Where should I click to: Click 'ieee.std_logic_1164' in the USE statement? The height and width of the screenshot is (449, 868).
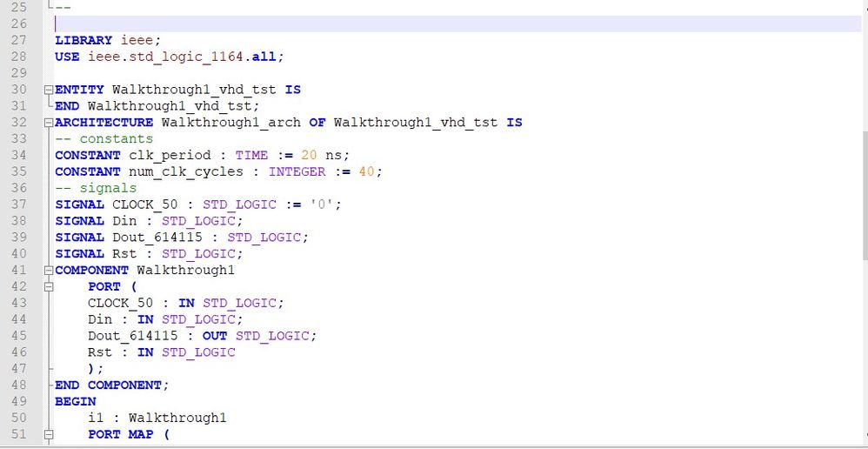(x=165, y=57)
